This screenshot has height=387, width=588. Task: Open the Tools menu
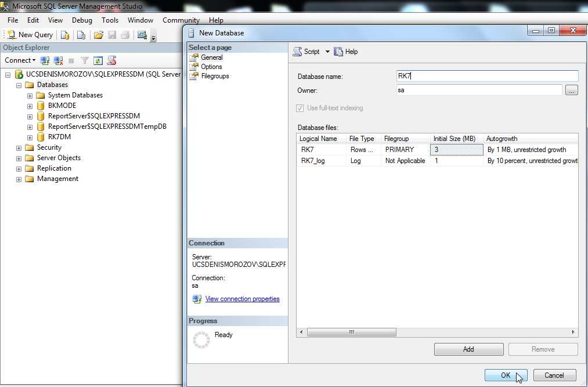tap(110, 20)
